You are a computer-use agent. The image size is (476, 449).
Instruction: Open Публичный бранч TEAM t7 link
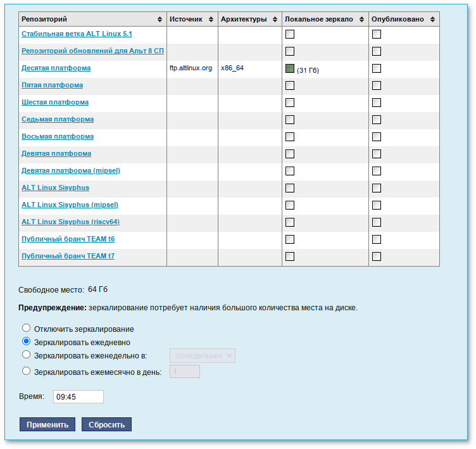coord(68,256)
